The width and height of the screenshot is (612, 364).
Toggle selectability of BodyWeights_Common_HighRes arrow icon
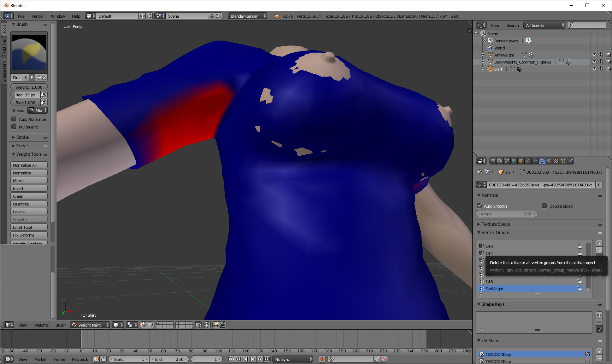click(601, 62)
